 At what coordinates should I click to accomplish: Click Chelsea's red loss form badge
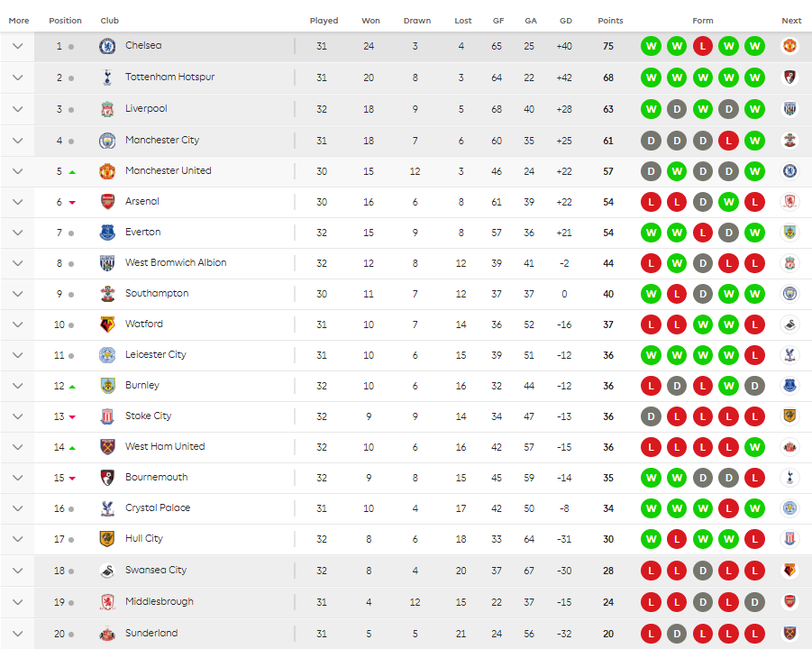click(703, 46)
